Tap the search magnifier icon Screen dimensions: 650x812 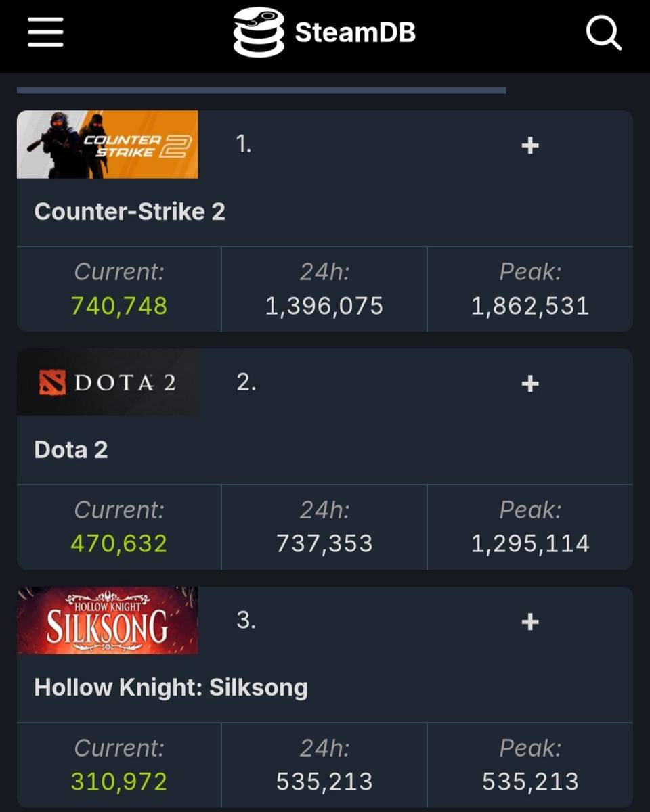603,32
